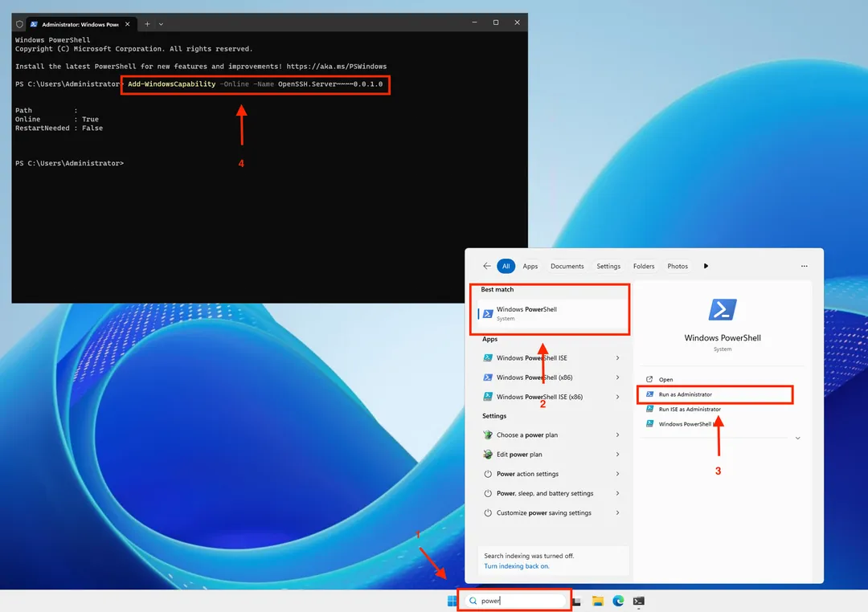868x612 pixels.
Task: Expand Customize power saving settings chevron
Action: [617, 513]
